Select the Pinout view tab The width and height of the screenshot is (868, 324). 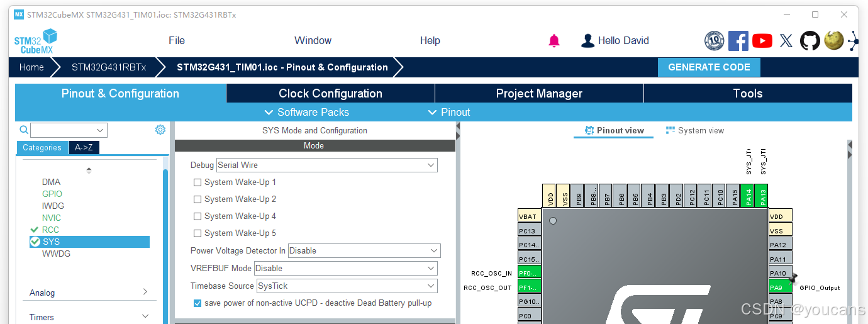(x=614, y=130)
